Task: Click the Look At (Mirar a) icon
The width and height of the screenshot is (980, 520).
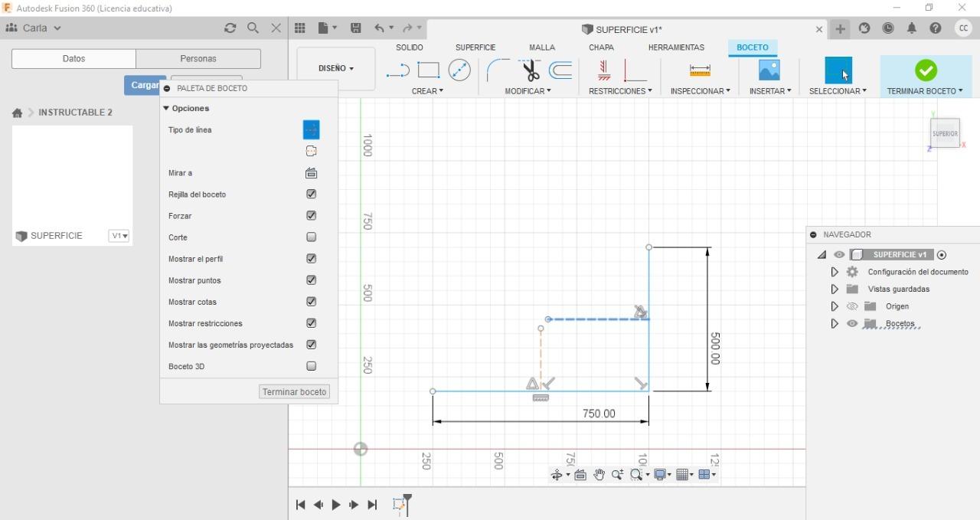Action: pos(312,173)
